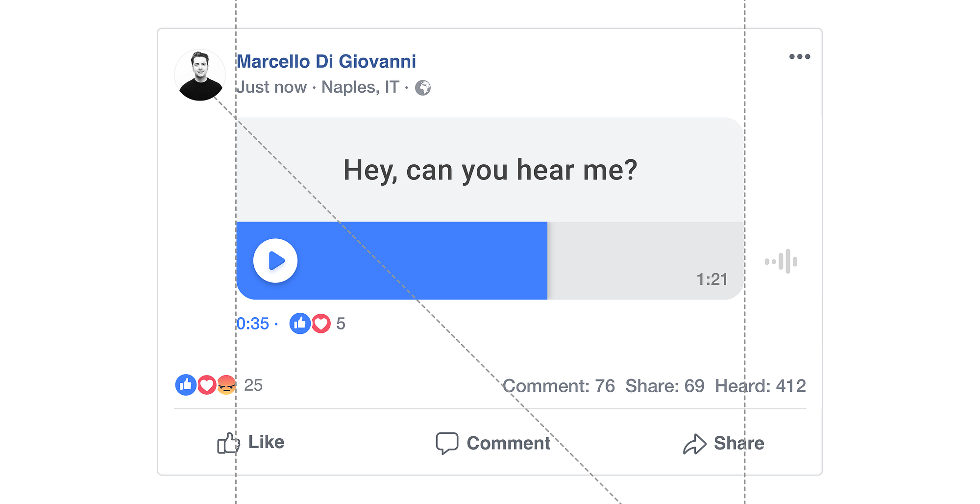
Task: Click the 0:35 timestamp link
Action: click(x=253, y=323)
